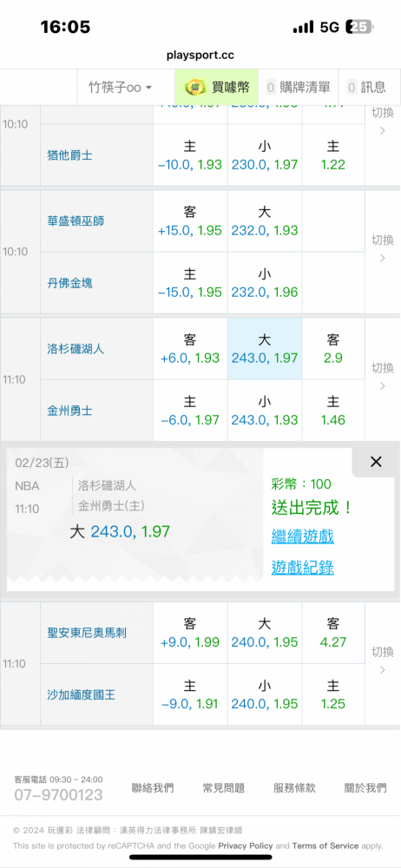The image size is (401, 868).
Task: Select 主 -6.0, 1.97 for 金州勇士
Action: [x=190, y=411]
